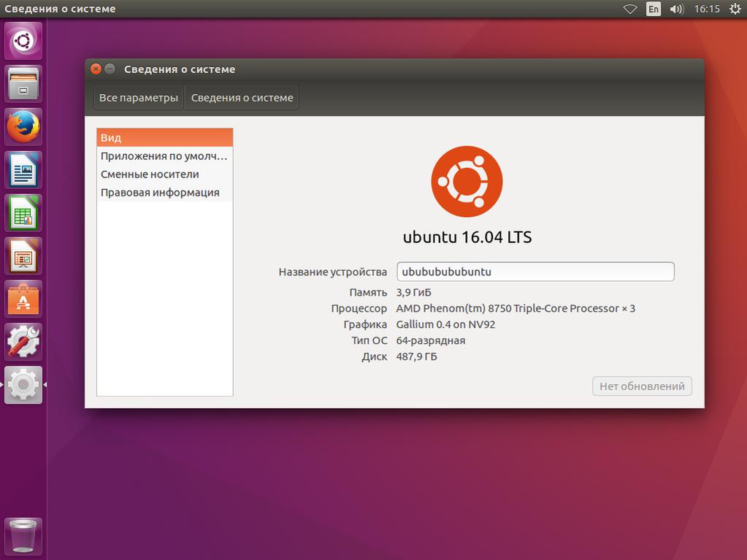Go back to Все параметры
The height and width of the screenshot is (560, 747).
pos(139,98)
